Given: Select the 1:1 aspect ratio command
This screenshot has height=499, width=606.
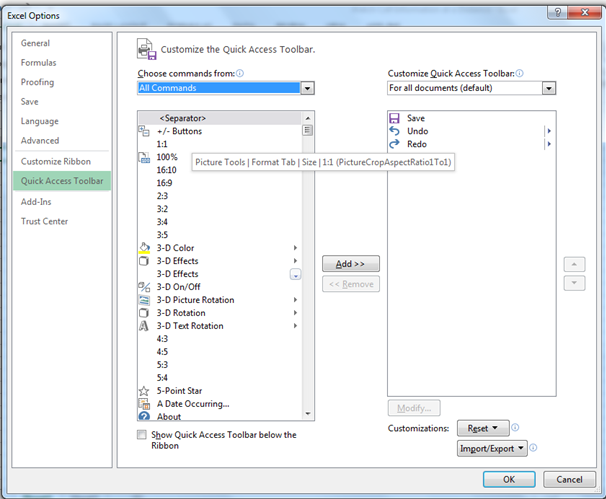Looking at the screenshot, I should pyautogui.click(x=220, y=144).
